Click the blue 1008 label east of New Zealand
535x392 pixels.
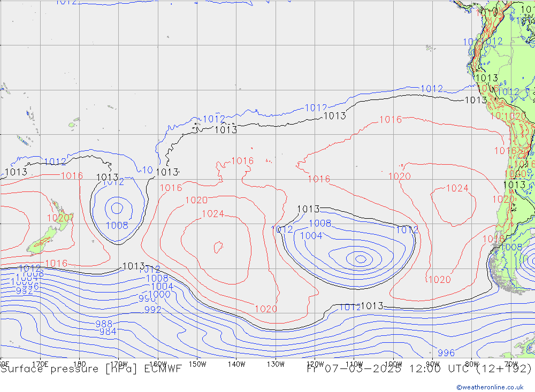click(x=117, y=226)
